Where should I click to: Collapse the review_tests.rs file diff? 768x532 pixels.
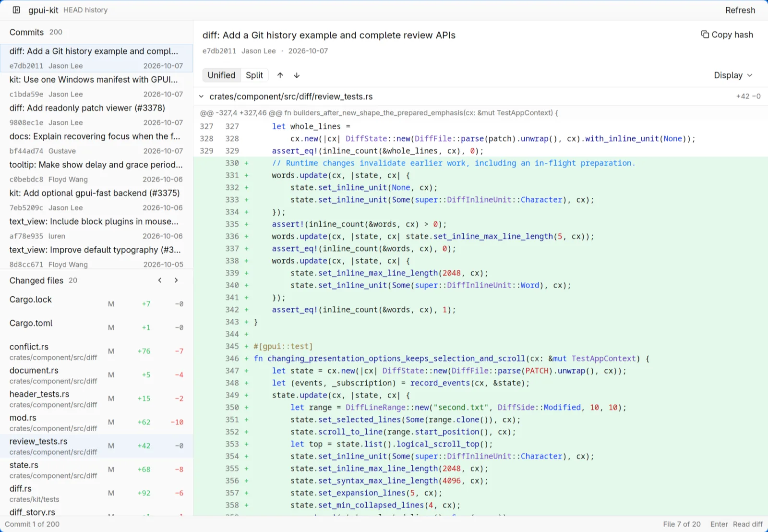click(x=202, y=97)
